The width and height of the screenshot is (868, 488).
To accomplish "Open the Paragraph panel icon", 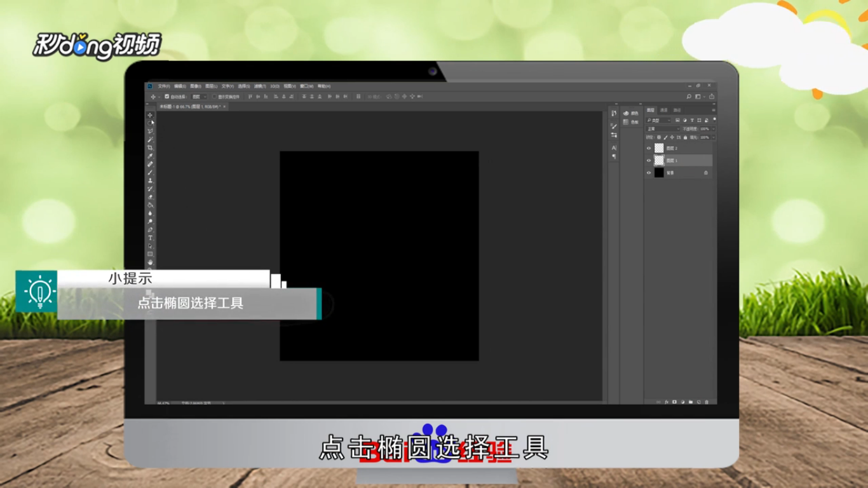I will 614,156.
